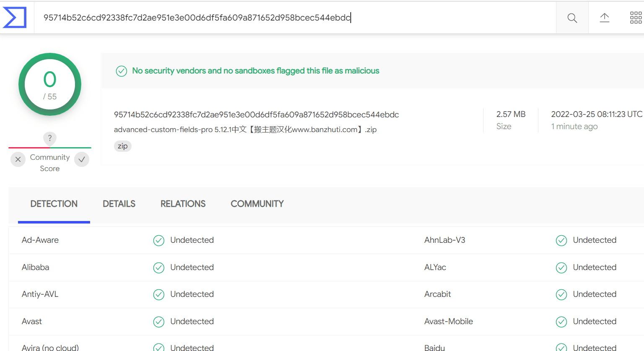644x351 pixels.
Task: Click the green check icon in banner
Action: click(122, 71)
